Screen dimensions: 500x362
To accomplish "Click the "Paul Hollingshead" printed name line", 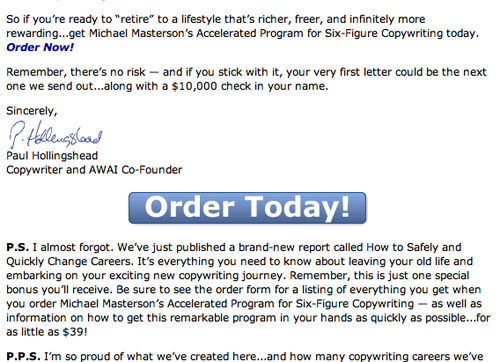I will [x=52, y=156].
